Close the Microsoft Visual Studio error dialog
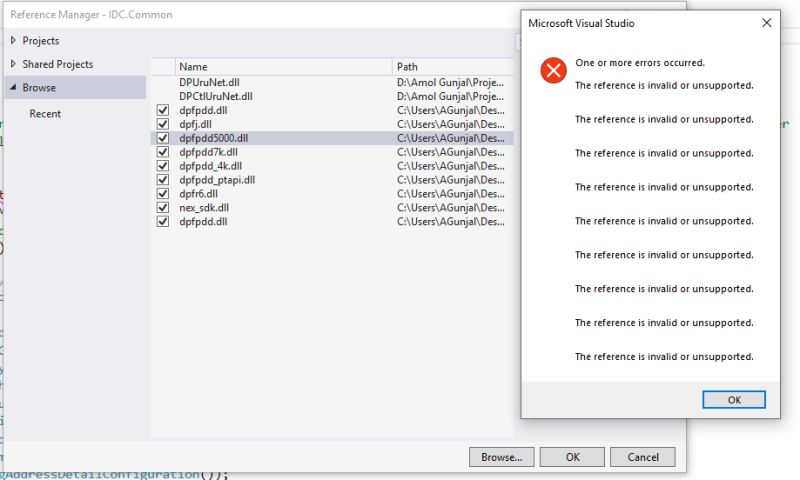 pyautogui.click(x=766, y=23)
